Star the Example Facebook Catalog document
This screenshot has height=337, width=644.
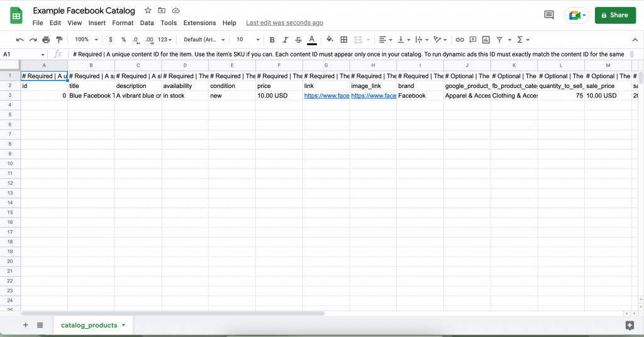tap(148, 11)
